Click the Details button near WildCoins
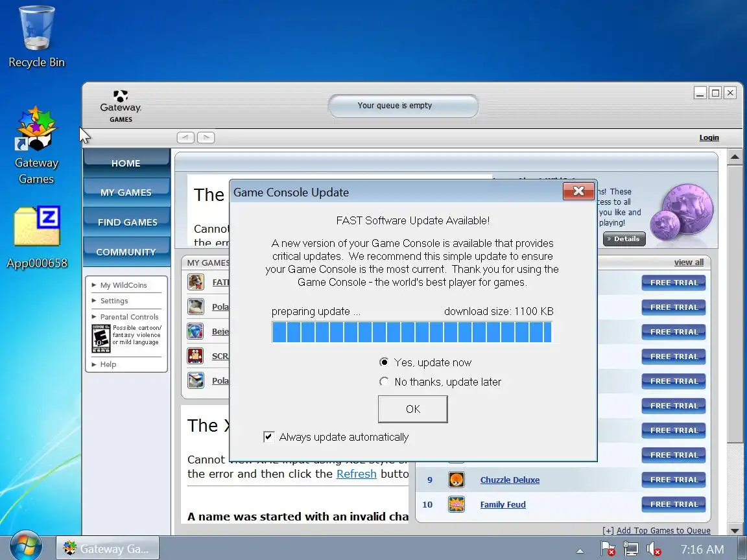Viewport: 747px width, 560px height. click(624, 239)
